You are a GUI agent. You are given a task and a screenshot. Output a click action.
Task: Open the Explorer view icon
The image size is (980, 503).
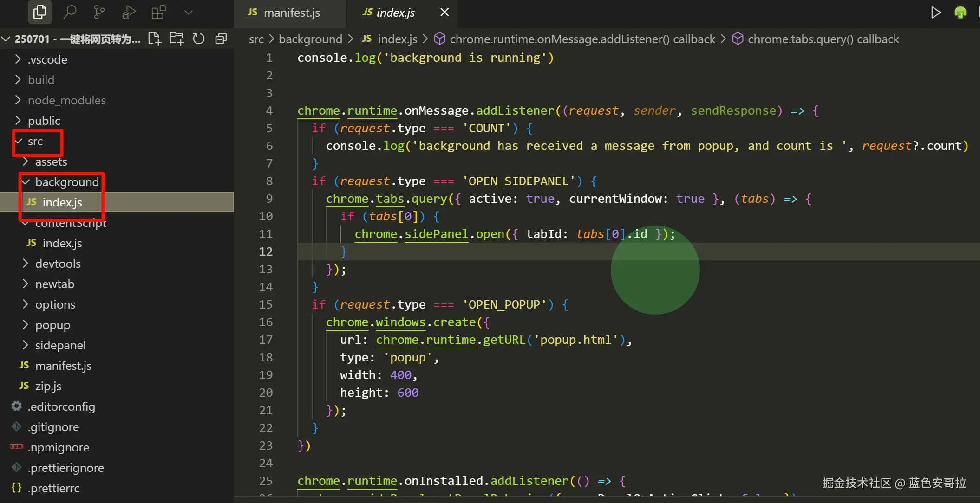(x=39, y=12)
